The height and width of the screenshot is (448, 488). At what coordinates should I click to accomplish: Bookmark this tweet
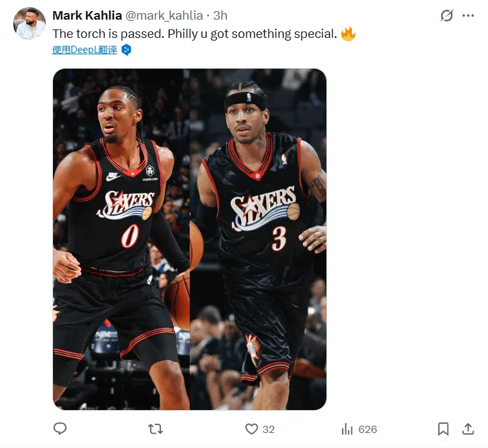click(443, 429)
